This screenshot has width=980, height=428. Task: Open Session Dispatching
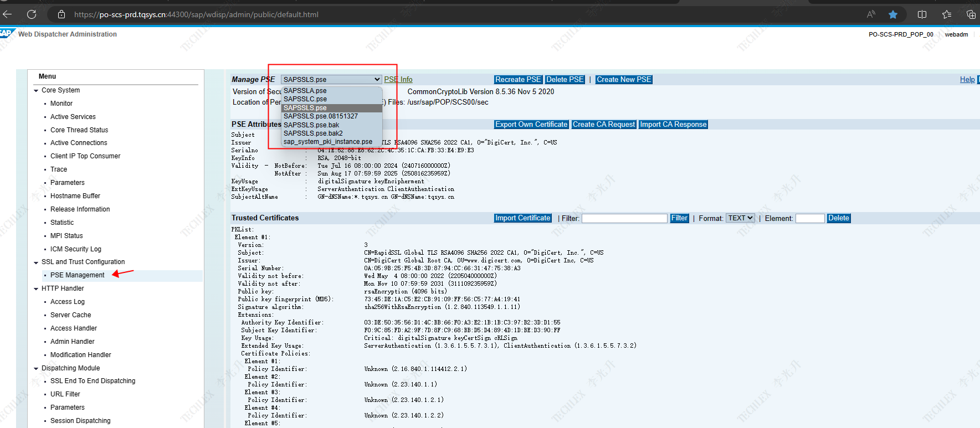pyautogui.click(x=80, y=421)
